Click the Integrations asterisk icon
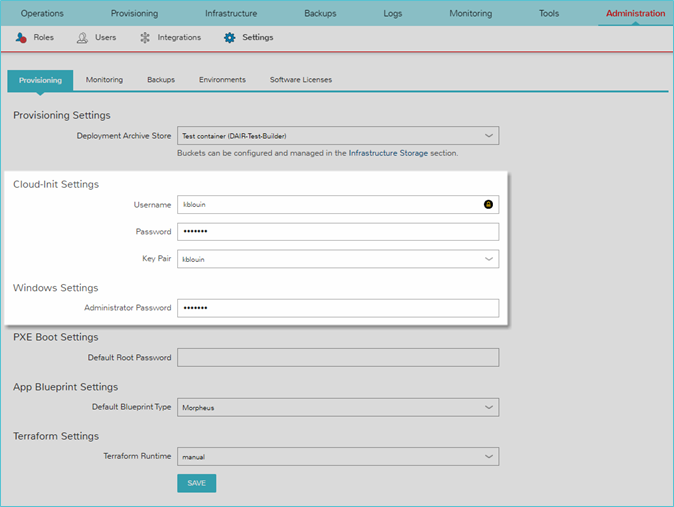 [145, 38]
